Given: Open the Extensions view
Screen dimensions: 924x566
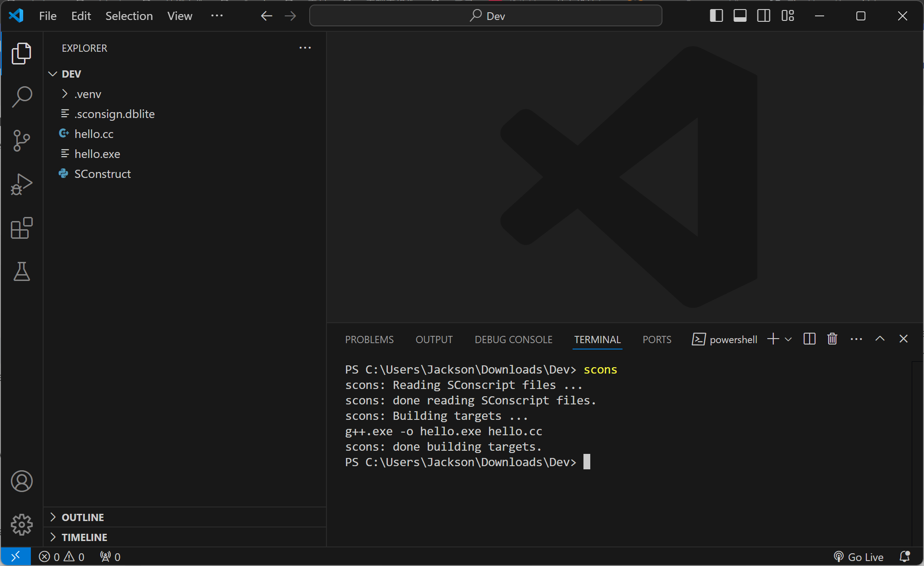Looking at the screenshot, I should point(21,228).
